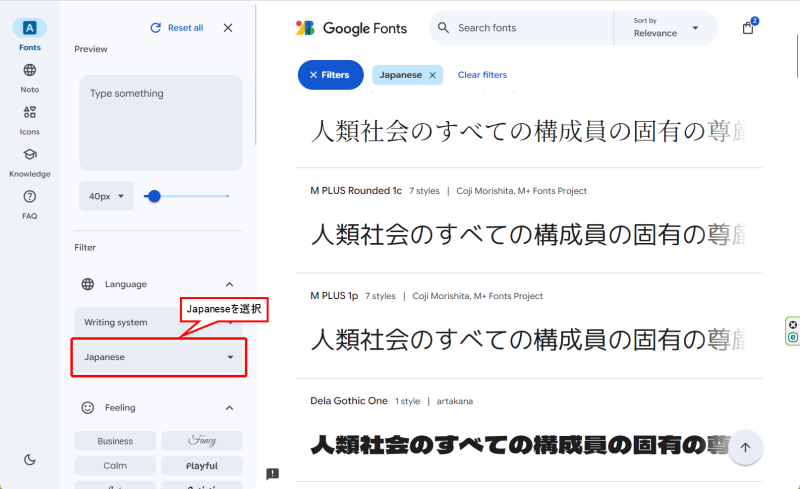Click the Clear filters link
800x489 pixels.
482,75
